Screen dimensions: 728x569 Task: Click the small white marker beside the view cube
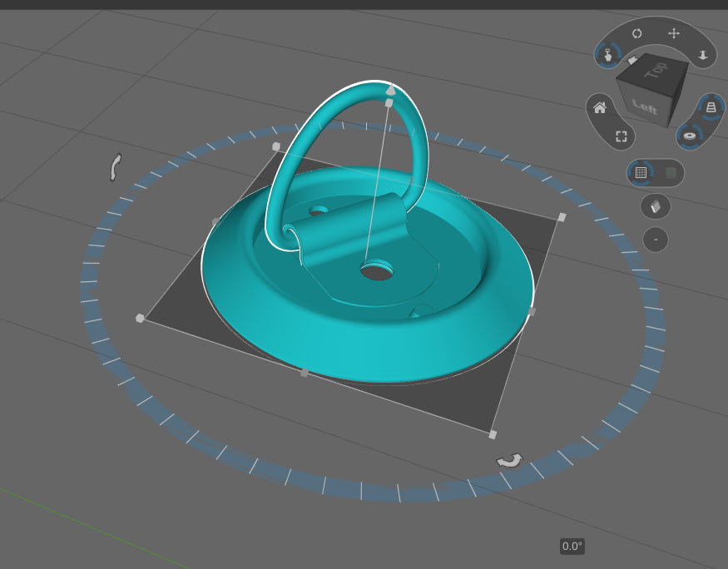pyautogui.click(x=631, y=61)
